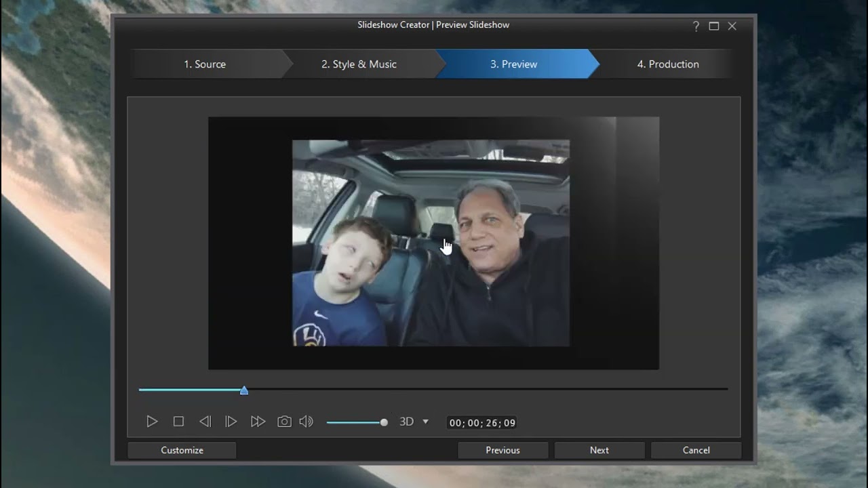Jump to 4. Production step
The height and width of the screenshot is (488, 868).
click(667, 64)
